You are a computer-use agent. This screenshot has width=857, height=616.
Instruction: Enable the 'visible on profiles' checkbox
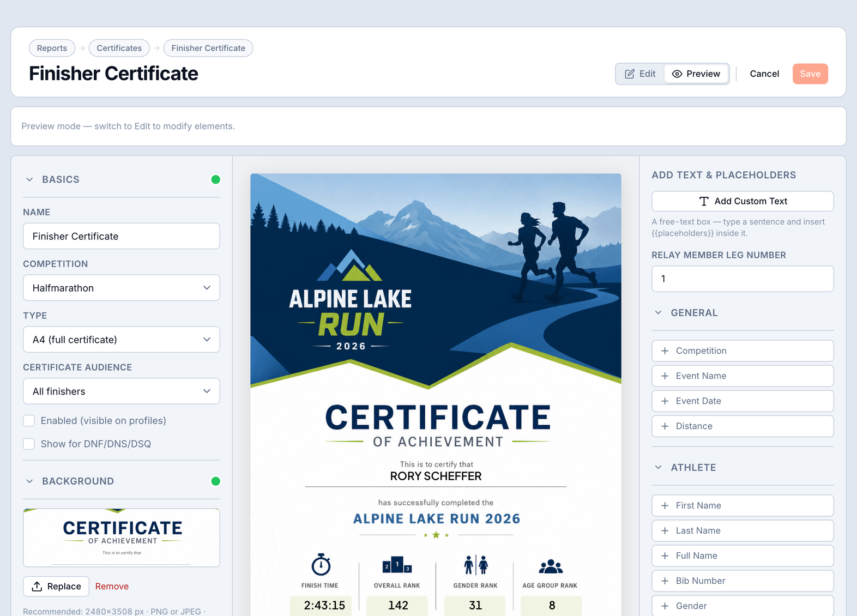29,420
